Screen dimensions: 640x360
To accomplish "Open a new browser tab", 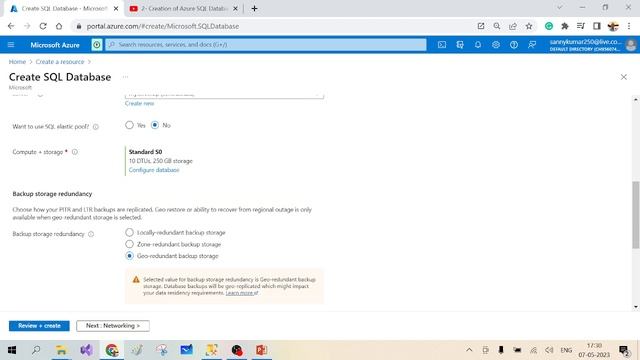I will [x=254, y=9].
